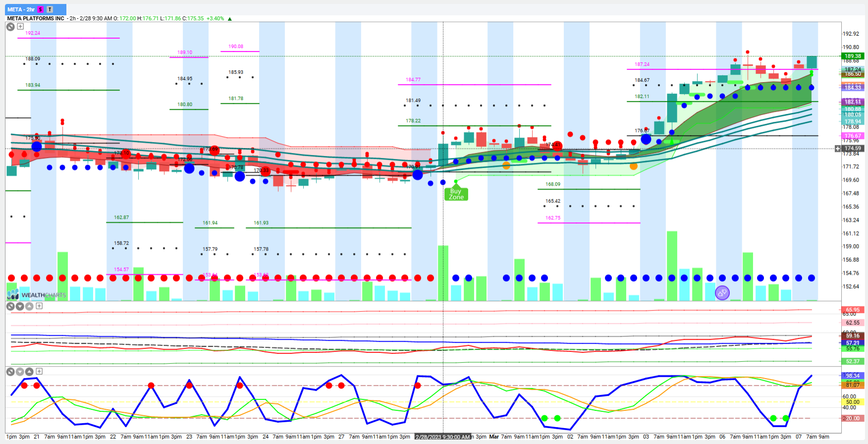
Task: Click the 174.59 crosshair price label
Action: [853, 148]
